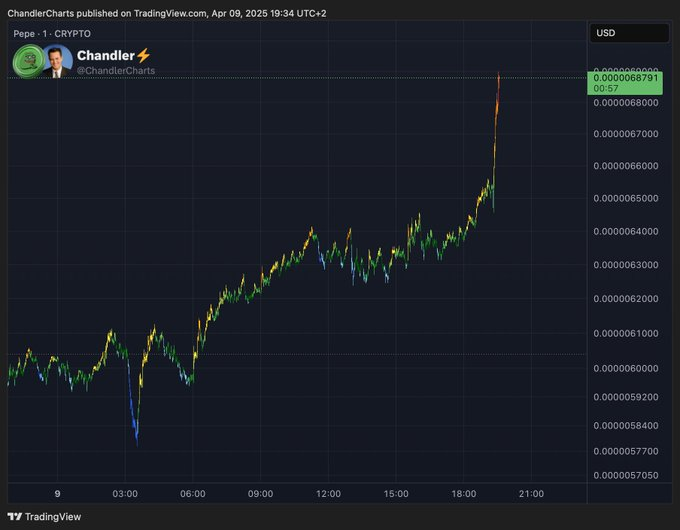Click the Pepe coin logo icon
Screen dimensions: 680x530
[29, 61]
